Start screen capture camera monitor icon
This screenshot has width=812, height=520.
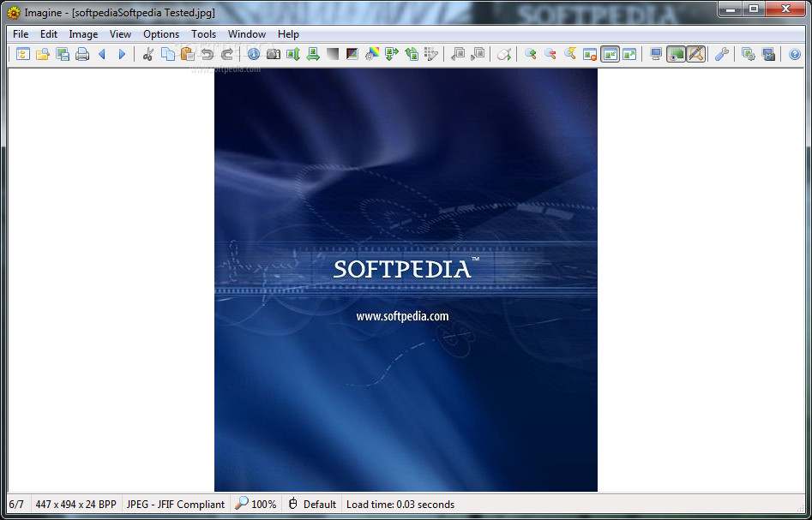tap(768, 54)
